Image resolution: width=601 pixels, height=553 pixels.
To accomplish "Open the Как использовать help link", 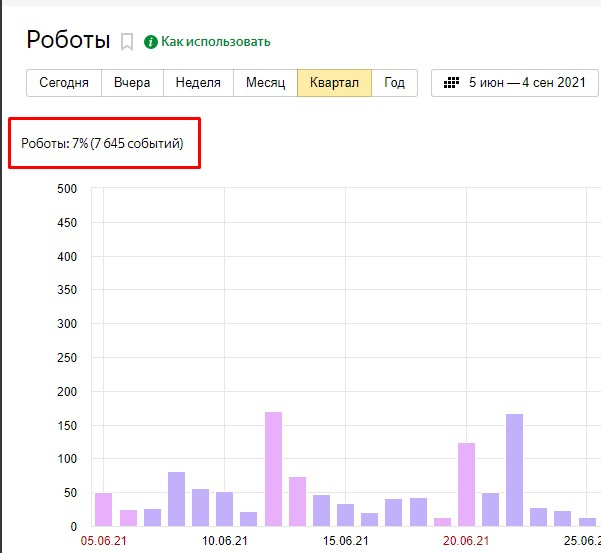I will [x=215, y=41].
